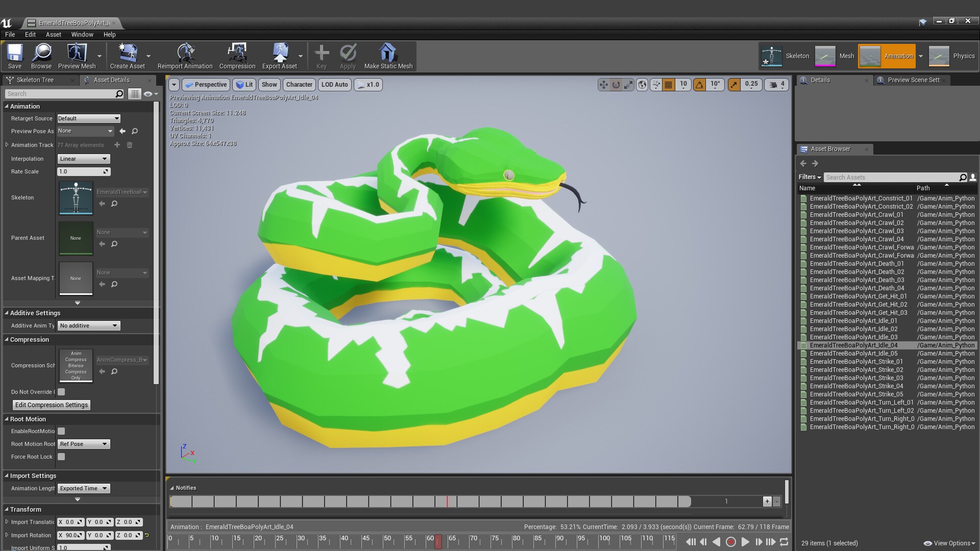Select the Compression toolbar icon

pos(237,56)
